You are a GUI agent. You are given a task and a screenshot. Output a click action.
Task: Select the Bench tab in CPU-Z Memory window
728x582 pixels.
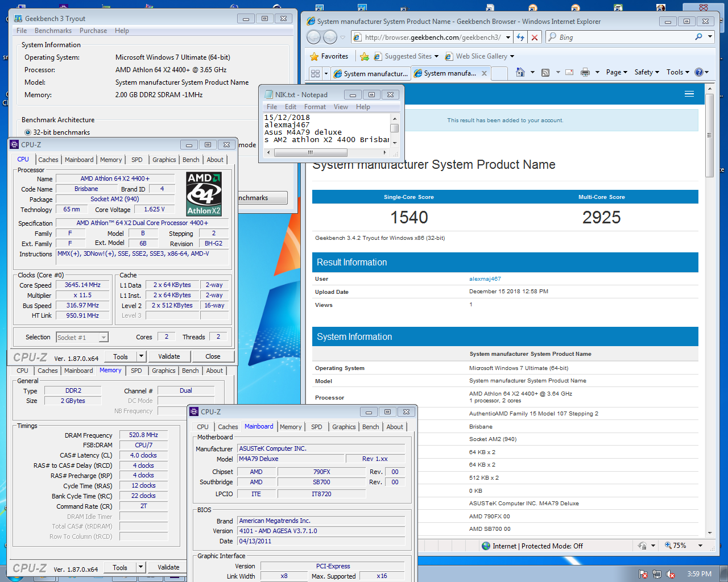[x=191, y=371]
